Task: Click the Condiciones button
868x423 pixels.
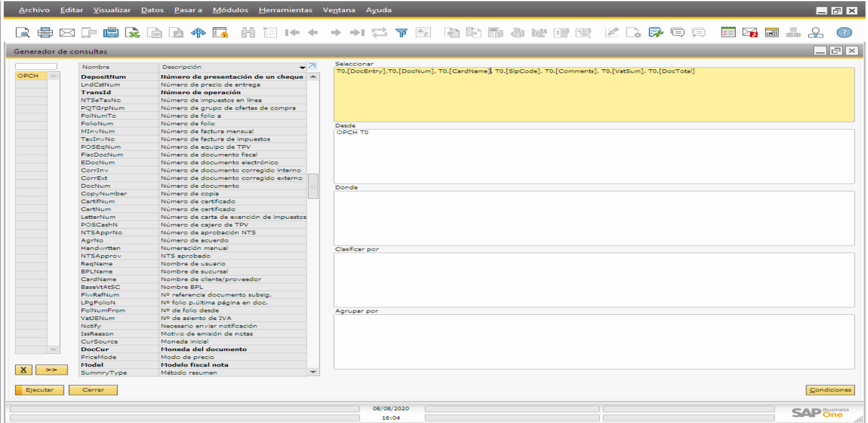Action: coord(830,390)
